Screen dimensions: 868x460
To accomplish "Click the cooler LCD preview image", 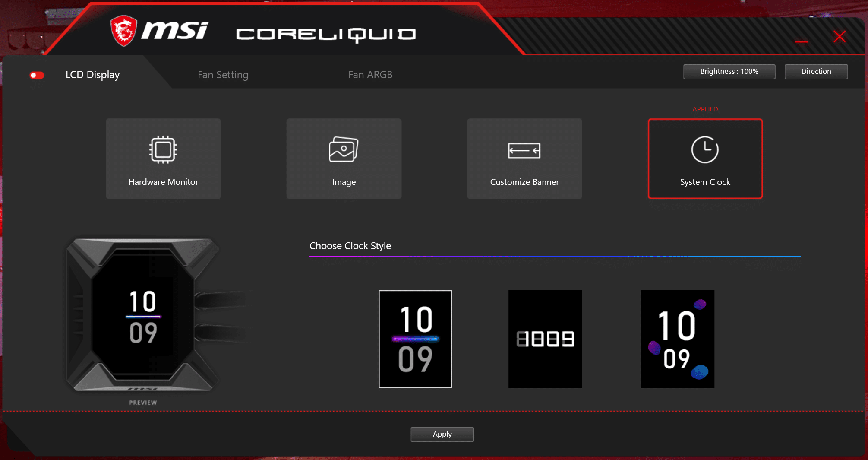I will [143, 315].
